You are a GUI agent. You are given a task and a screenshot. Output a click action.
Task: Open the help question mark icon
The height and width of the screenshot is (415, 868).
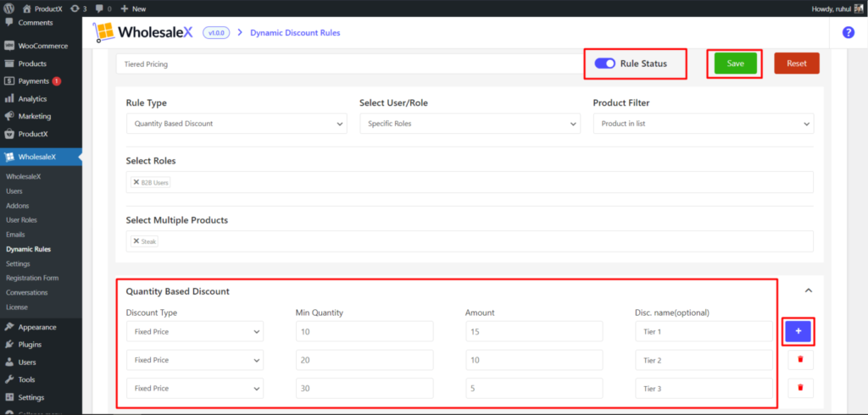(848, 33)
